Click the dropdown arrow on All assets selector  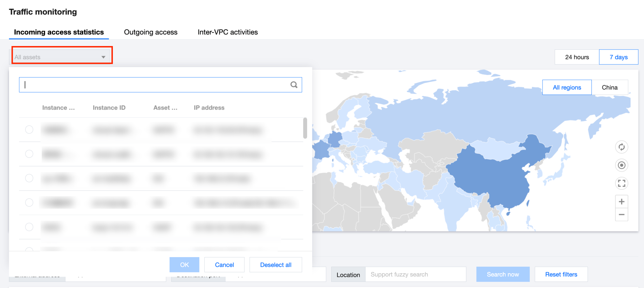103,57
